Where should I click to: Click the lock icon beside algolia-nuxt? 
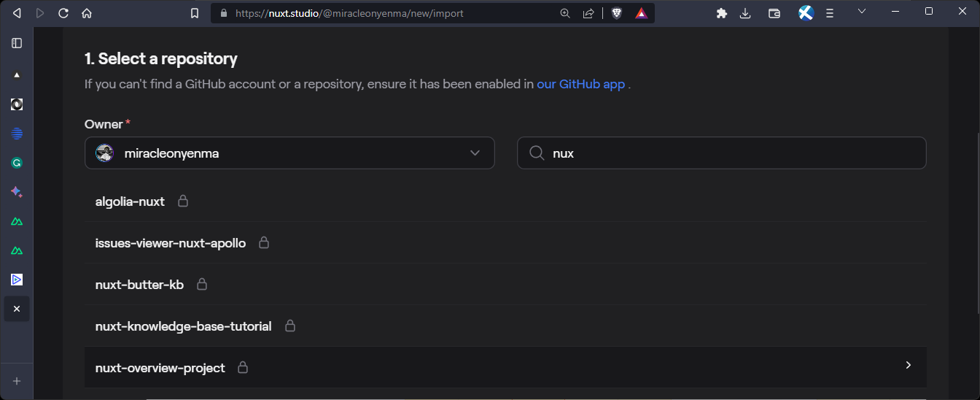[183, 200]
